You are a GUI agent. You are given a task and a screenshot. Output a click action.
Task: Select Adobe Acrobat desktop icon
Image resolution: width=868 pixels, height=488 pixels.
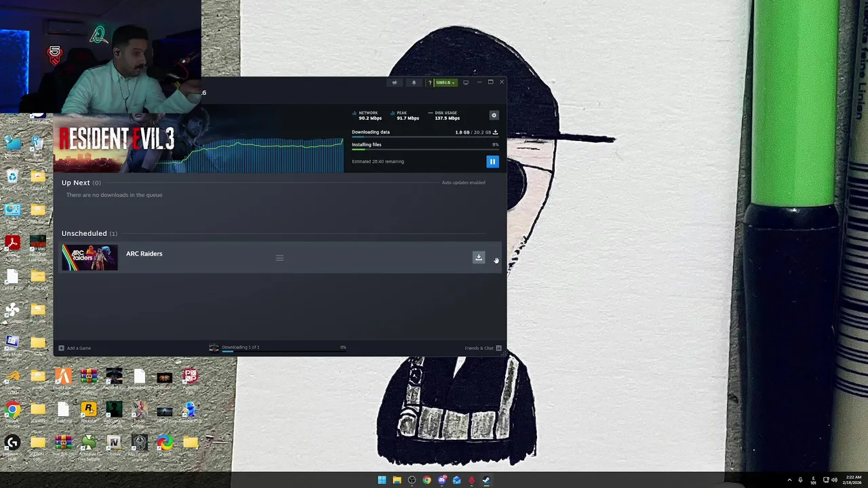click(x=12, y=246)
